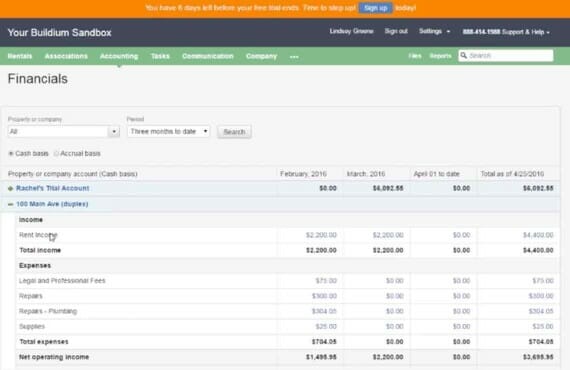Open the Period dropdown Three months to date

click(x=169, y=131)
